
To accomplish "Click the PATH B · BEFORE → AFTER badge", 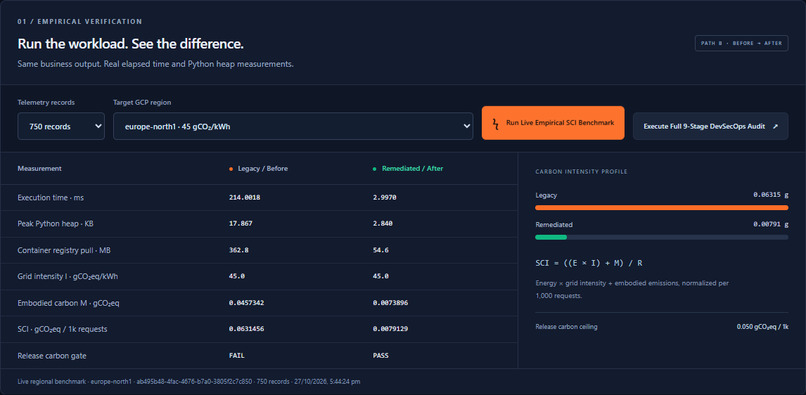I will [741, 43].
